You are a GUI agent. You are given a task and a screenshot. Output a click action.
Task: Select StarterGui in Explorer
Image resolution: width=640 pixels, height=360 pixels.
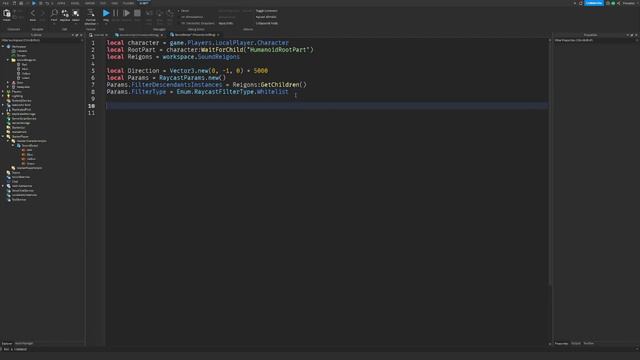19,127
